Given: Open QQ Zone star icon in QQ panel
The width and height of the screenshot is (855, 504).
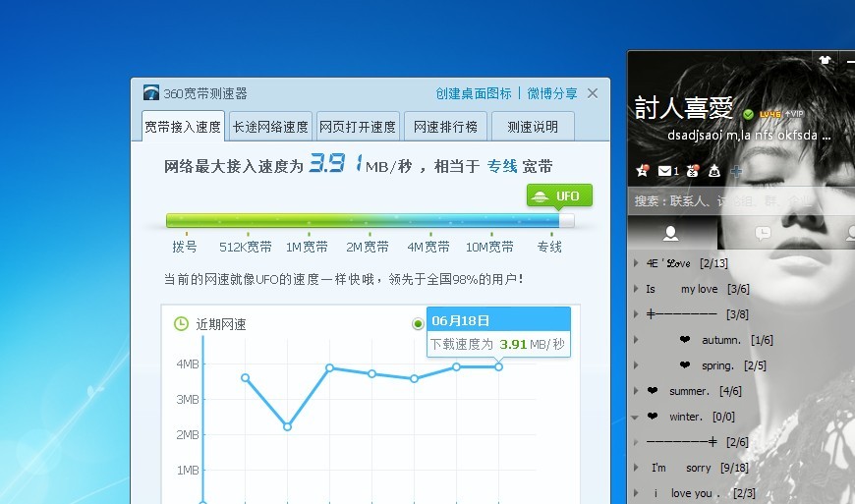Looking at the screenshot, I should tap(643, 171).
